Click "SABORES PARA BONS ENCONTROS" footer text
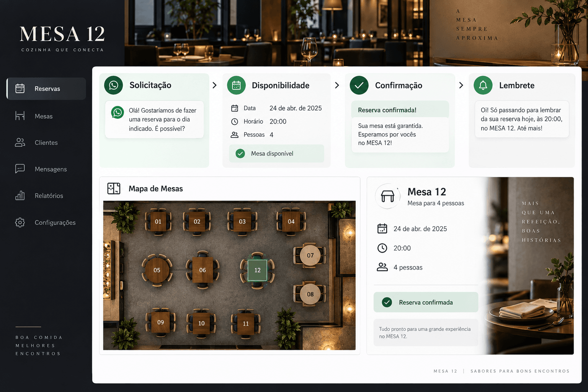The width and height of the screenshot is (588, 392). coord(520,371)
